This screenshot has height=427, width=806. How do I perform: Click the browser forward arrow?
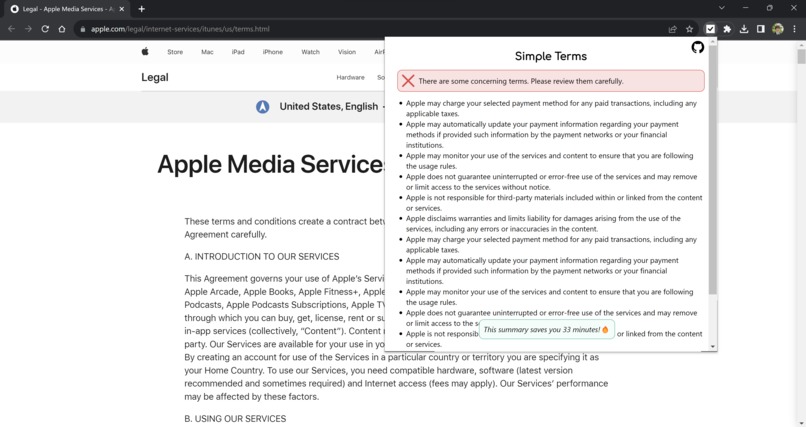28,29
